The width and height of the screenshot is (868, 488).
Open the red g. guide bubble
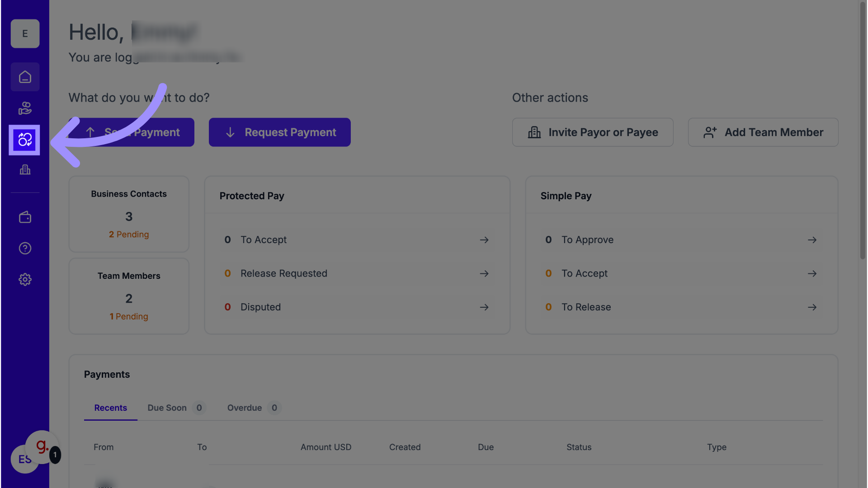pos(42,447)
